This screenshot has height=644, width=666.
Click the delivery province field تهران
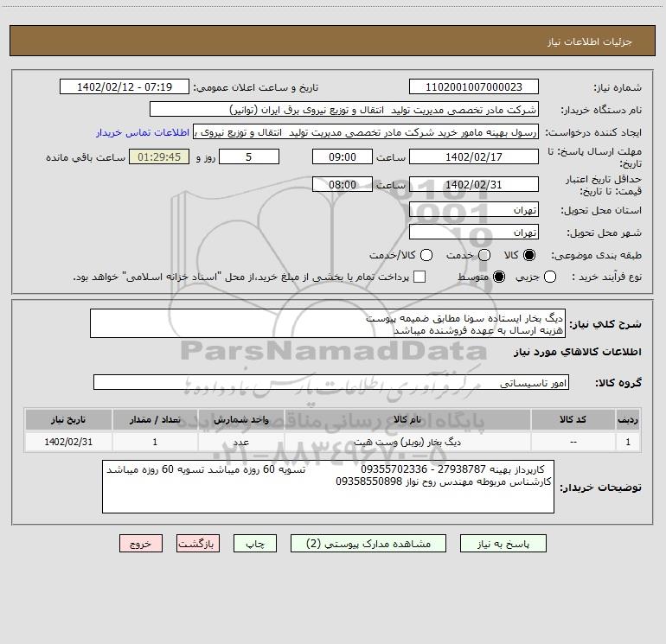coord(474,210)
